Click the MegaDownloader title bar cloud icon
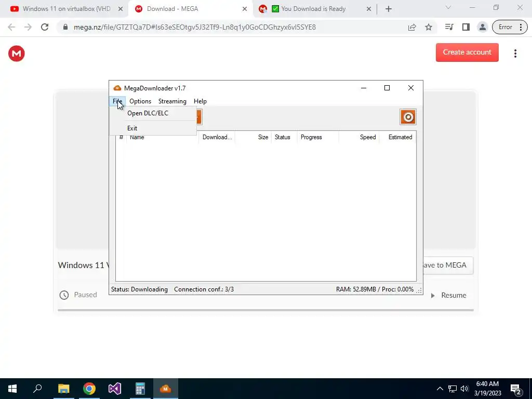Image resolution: width=532 pixels, height=399 pixels. tap(117, 88)
